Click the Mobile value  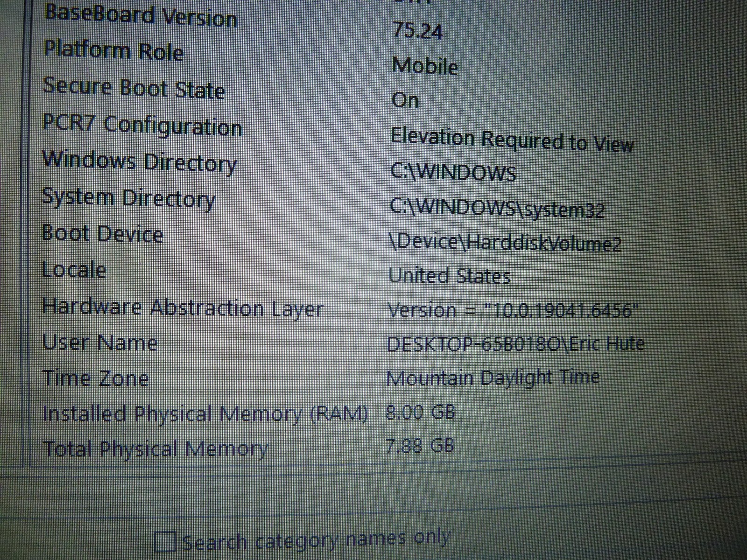[424, 66]
